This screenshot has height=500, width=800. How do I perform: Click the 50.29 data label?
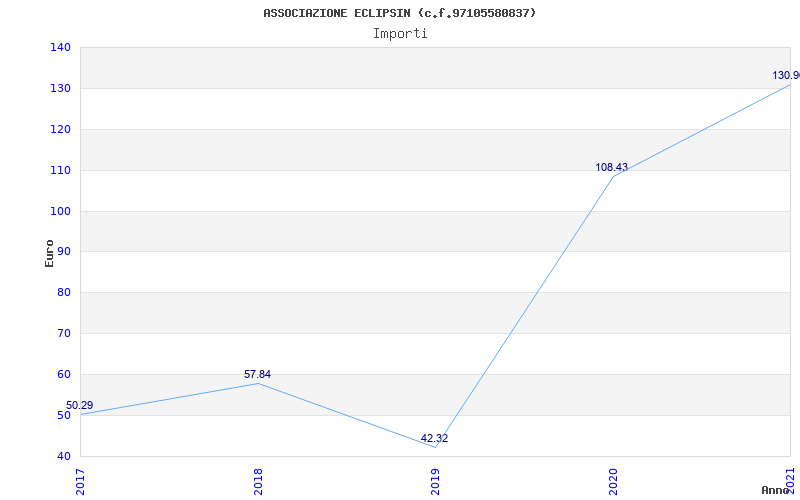(80, 406)
